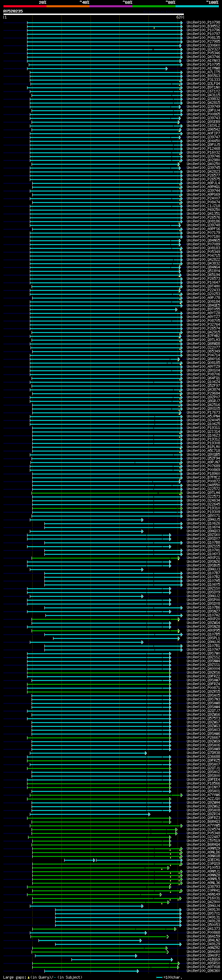Open hit UniRef100_A9SRS0
The width and height of the screenshot is (222, 980).
[203, 963]
